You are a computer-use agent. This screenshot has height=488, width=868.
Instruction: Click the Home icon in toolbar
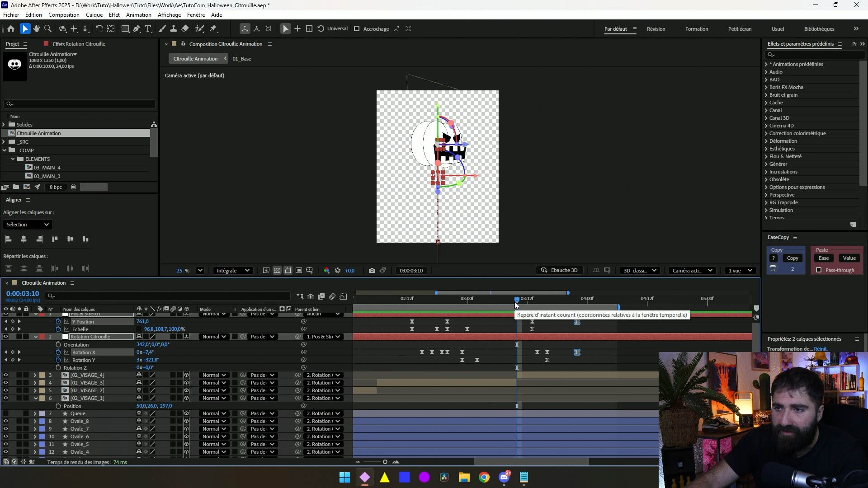click(11, 28)
